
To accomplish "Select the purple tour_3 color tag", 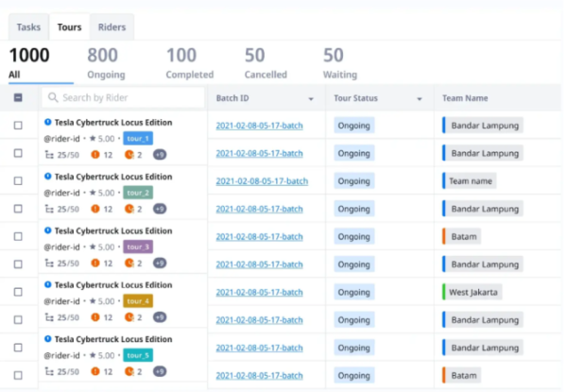I will pos(137,247).
